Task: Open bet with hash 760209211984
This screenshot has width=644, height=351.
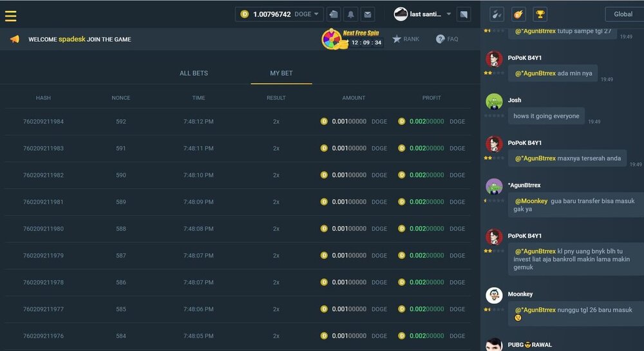Action: [x=43, y=122]
